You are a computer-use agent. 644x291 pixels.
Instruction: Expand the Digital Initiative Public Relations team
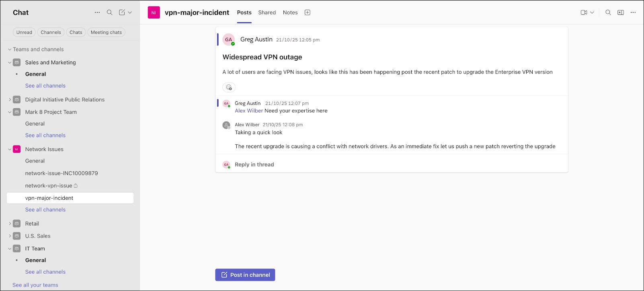point(10,100)
